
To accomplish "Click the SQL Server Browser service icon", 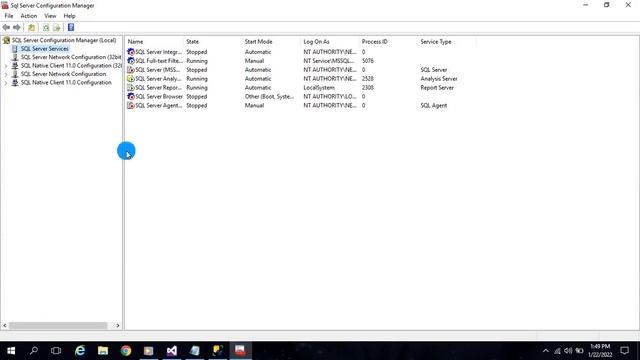I will point(131,97).
